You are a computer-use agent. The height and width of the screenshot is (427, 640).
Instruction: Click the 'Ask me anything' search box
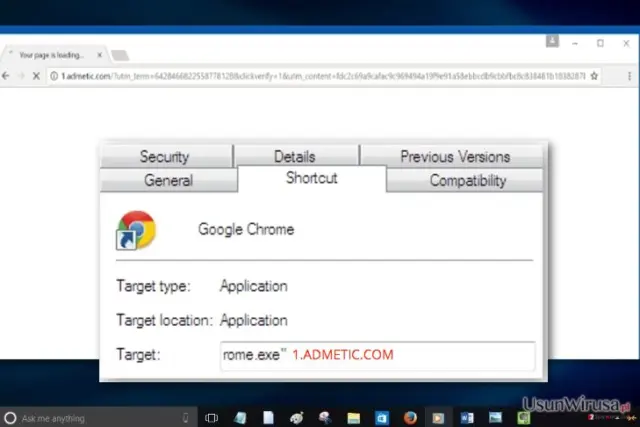point(98,418)
